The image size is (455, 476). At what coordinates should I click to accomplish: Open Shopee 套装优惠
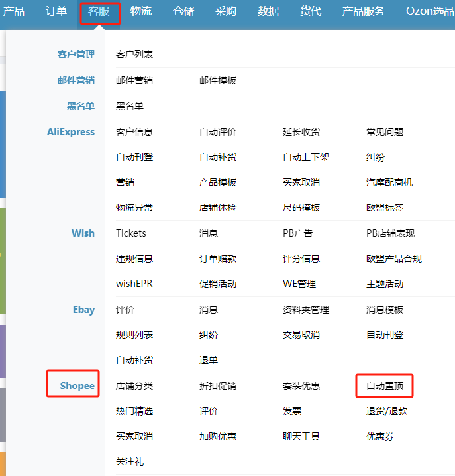coord(301,386)
